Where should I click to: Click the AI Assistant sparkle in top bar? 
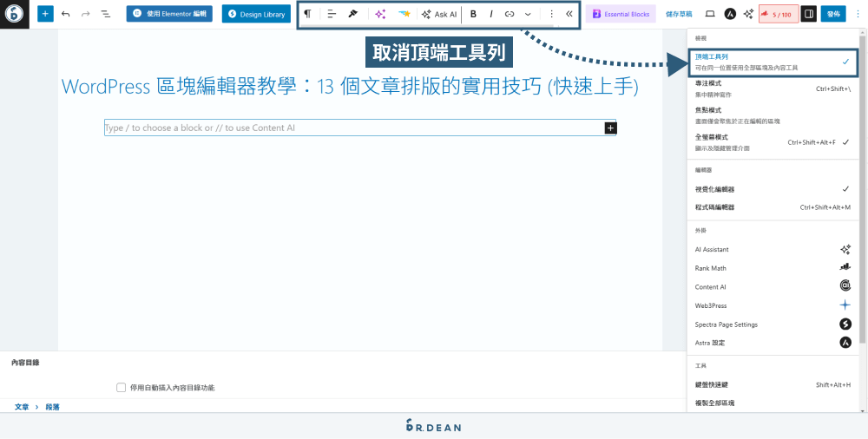point(748,15)
